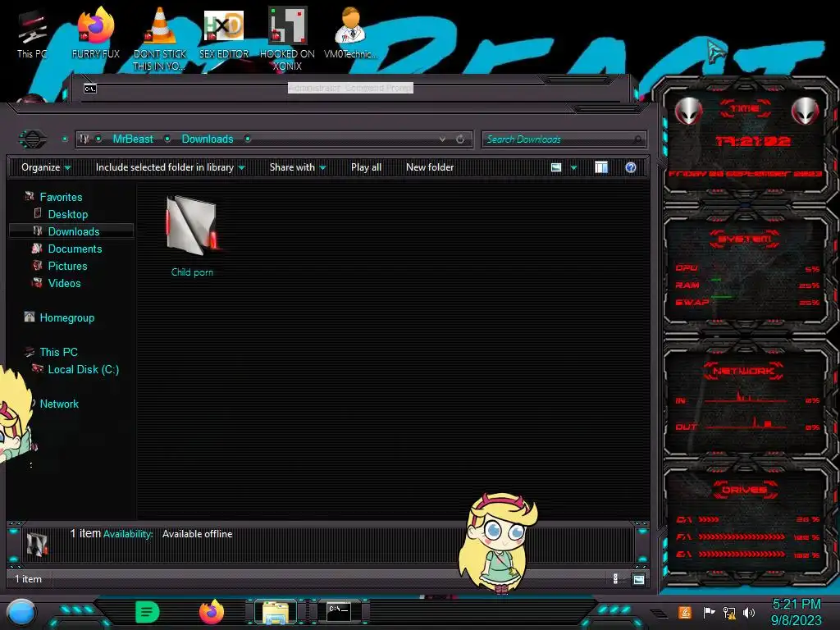The image size is (840, 630).
Task: Click the CPU readout in System gadget
Action: pos(748,268)
